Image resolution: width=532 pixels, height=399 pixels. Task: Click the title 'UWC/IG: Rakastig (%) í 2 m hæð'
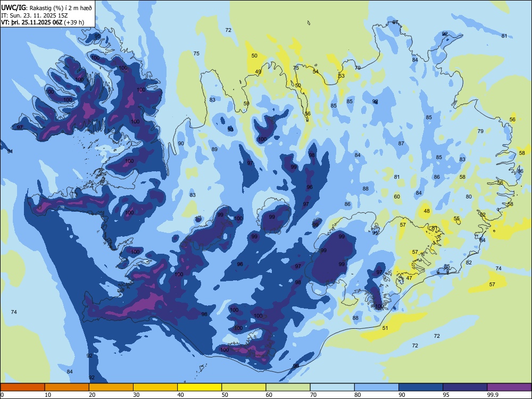pos(46,7)
